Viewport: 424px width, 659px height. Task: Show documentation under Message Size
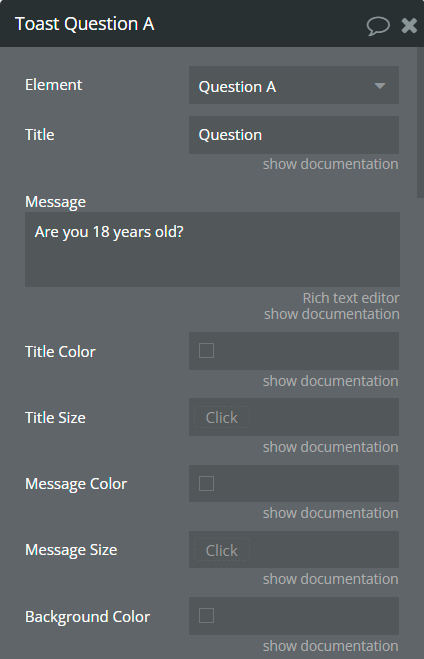pyautogui.click(x=330, y=579)
